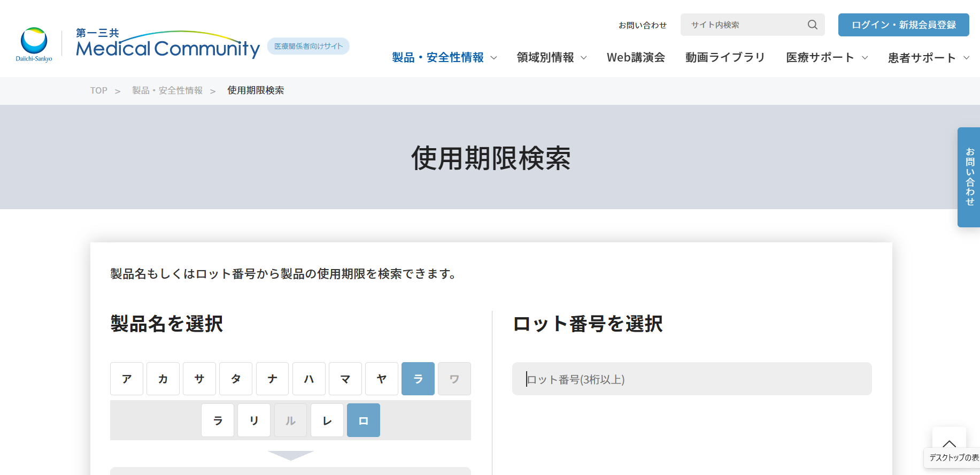Screen dimensions: 980x475
Task: Choose the リ sub-kana button
Action: click(254, 420)
